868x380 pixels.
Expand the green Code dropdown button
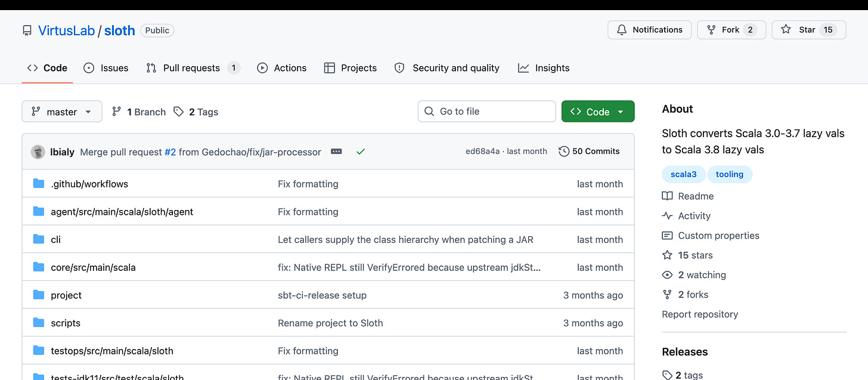(598, 112)
